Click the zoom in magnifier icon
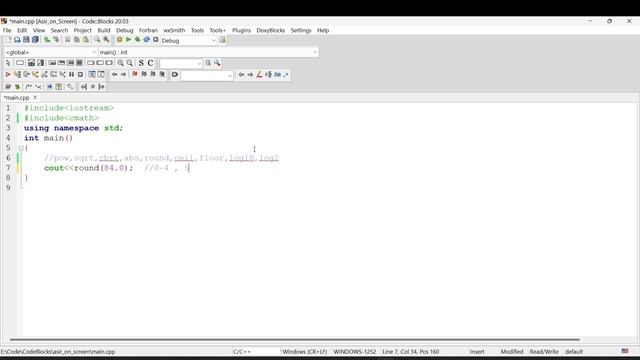The width and height of the screenshot is (640, 360). (x=120, y=63)
